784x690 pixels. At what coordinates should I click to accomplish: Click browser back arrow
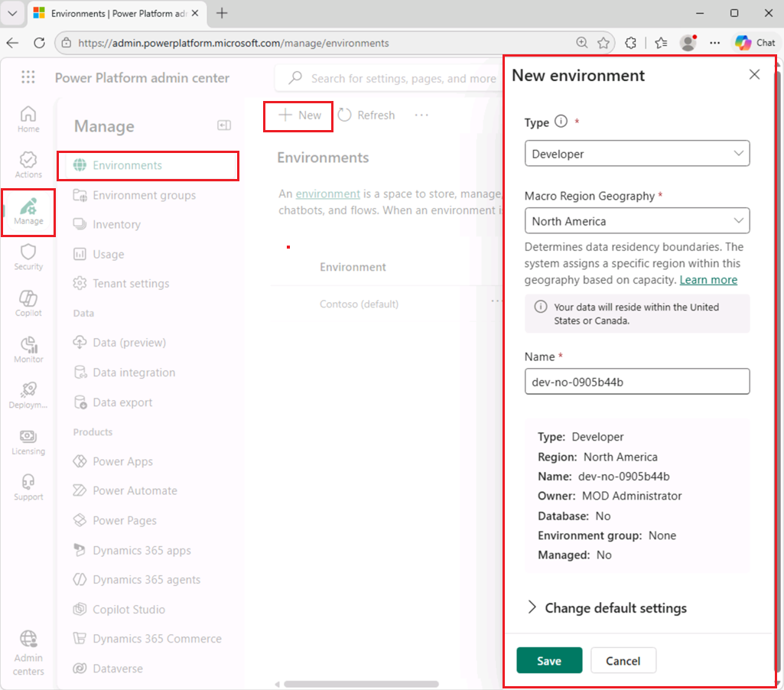click(12, 43)
